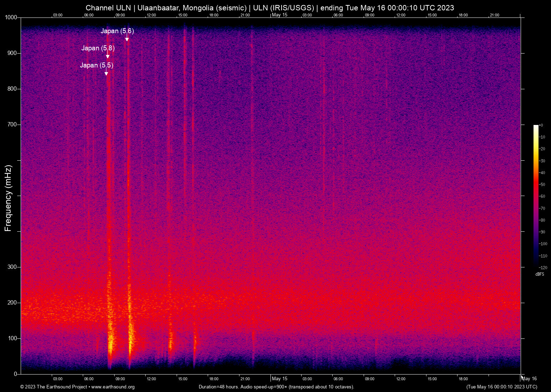551x392 pixels.
Task: Click the May 16 marker on bottom axis
Action: [x=529, y=379]
